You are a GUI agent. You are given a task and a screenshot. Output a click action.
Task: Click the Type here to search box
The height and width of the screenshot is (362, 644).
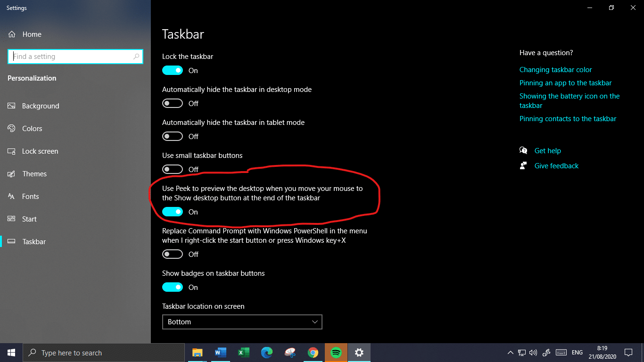click(104, 353)
